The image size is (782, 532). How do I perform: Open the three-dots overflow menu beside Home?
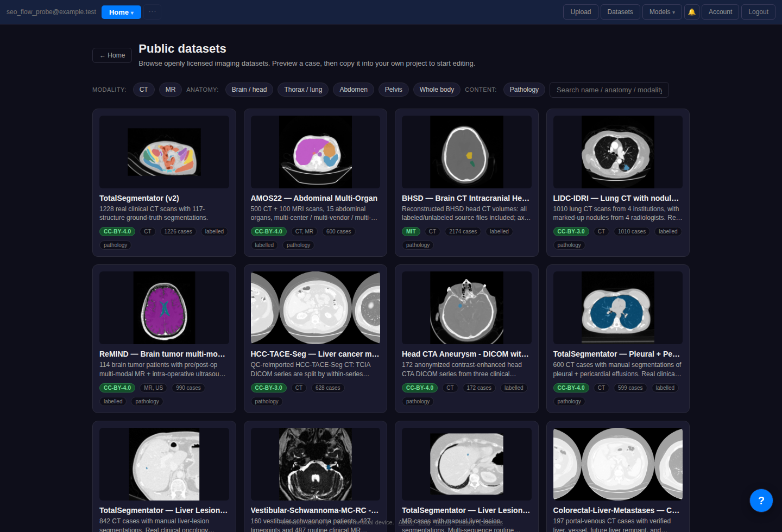(x=153, y=12)
